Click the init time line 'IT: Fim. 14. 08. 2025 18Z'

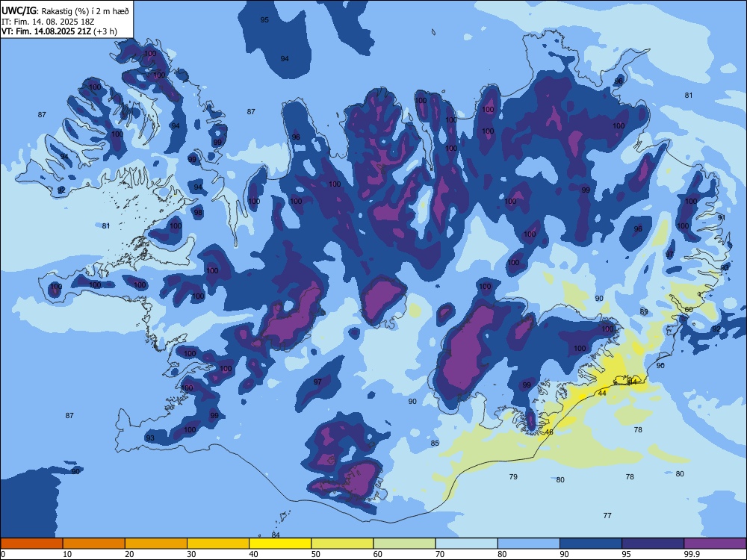pyautogui.click(x=48, y=22)
